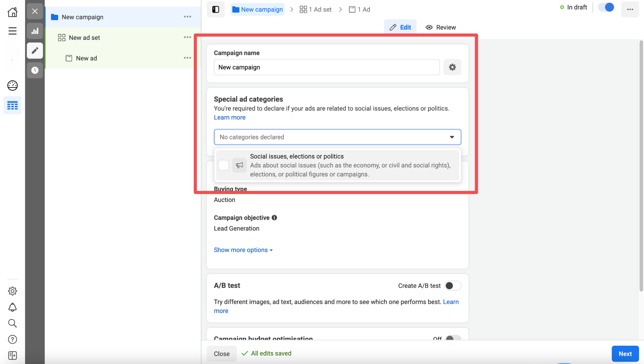
Task: Click the home icon in left sidebar
Action: 12,12
